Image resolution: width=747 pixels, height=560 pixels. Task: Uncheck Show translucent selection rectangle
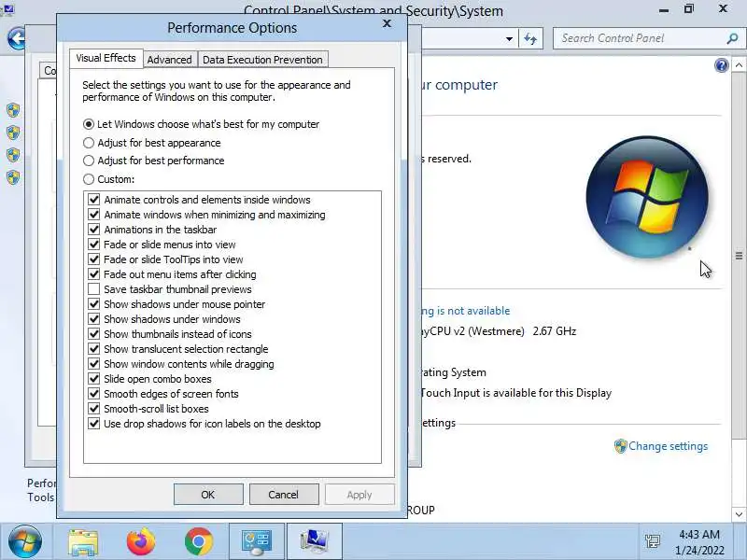pos(94,348)
